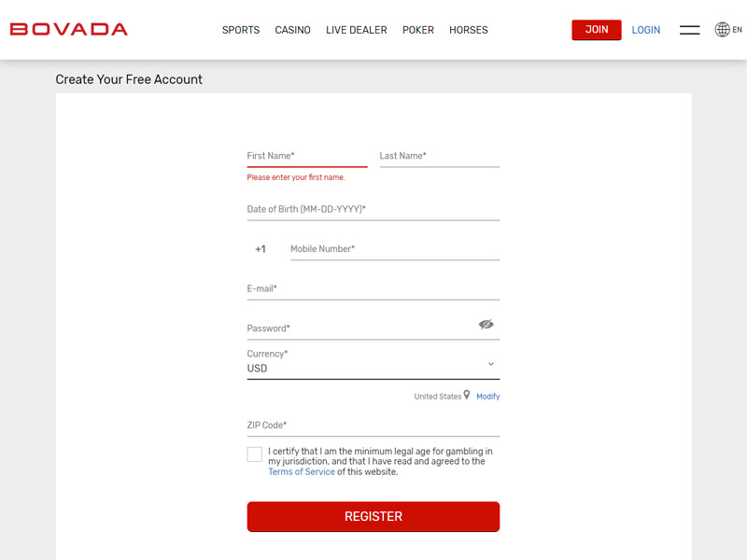This screenshot has height=560, width=747.
Task: Open the hamburger menu icon
Action: [689, 30]
